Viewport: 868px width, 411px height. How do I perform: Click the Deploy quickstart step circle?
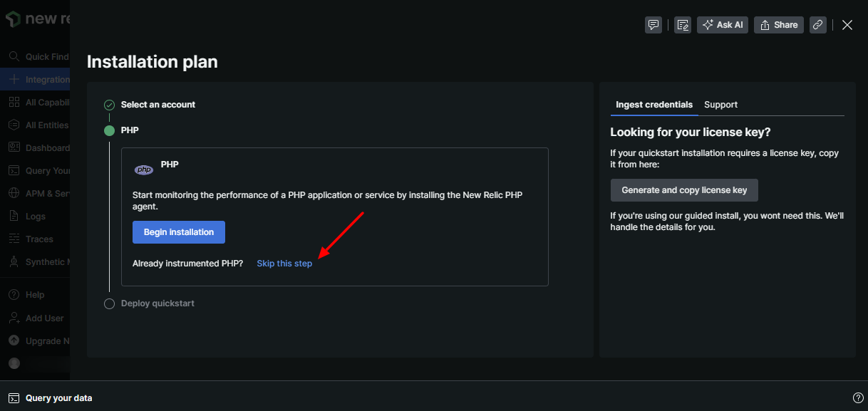[x=109, y=303]
